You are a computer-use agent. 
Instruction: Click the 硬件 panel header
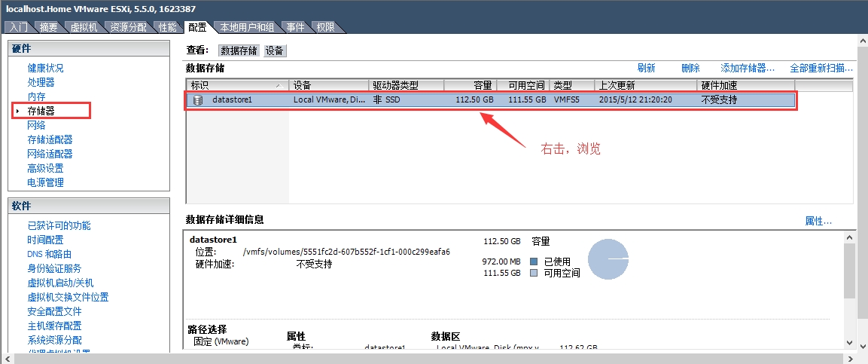(x=89, y=49)
